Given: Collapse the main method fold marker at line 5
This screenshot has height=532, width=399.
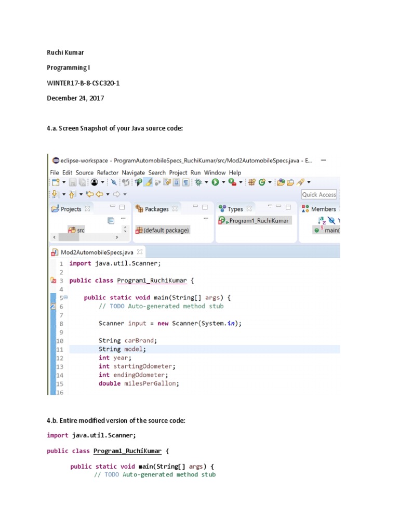Looking at the screenshot, I should click(x=65, y=298).
